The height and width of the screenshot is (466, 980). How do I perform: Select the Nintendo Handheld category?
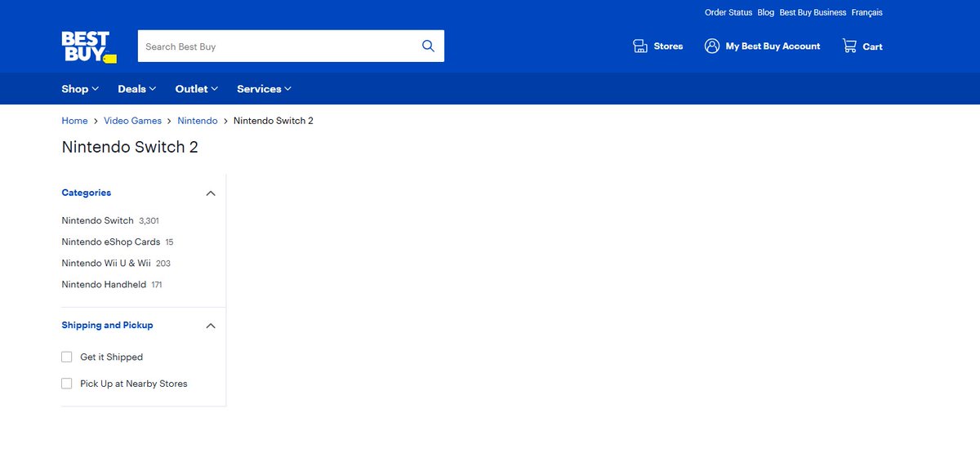pos(104,284)
